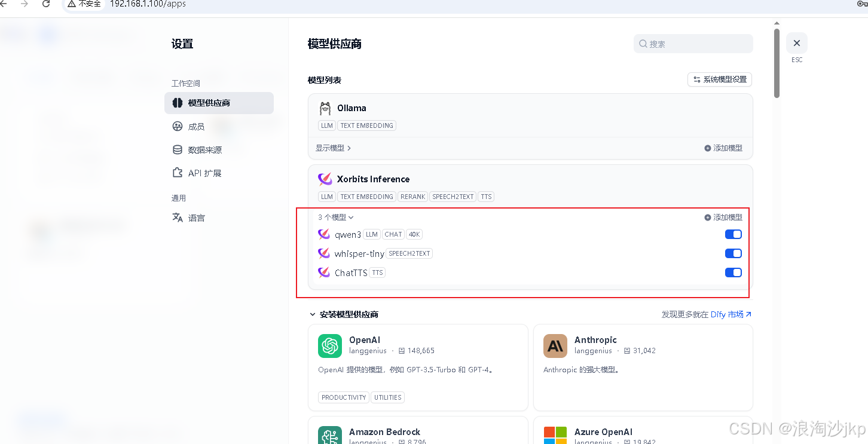This screenshot has height=444, width=868.
Task: Expand Ollama 显示模型 list
Action: (x=334, y=148)
